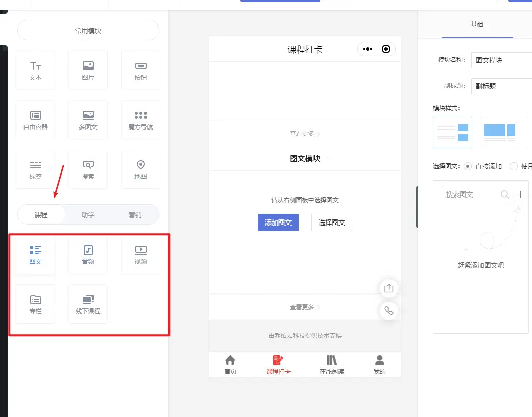Select the 音频 audio course module

pyautogui.click(x=88, y=255)
